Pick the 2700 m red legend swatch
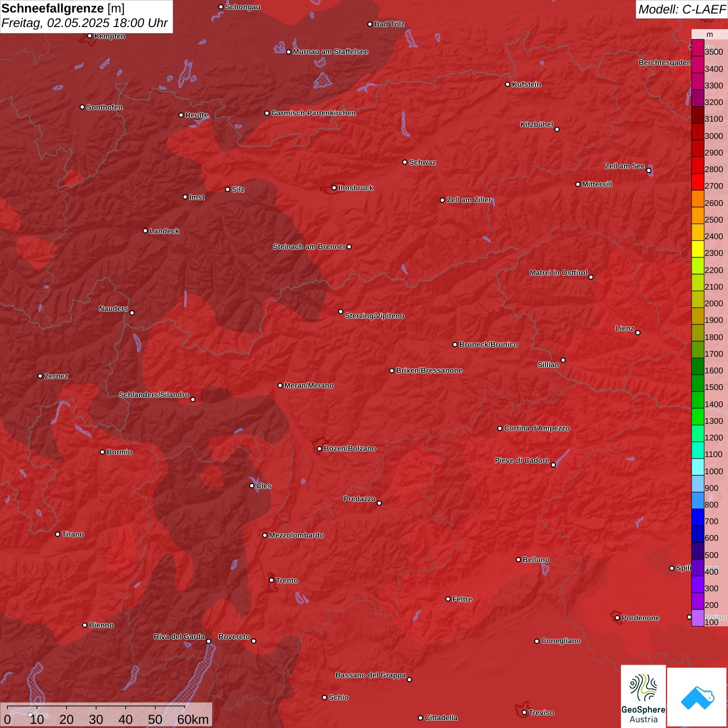Viewport: 728px width, 728px height. pyautogui.click(x=698, y=182)
